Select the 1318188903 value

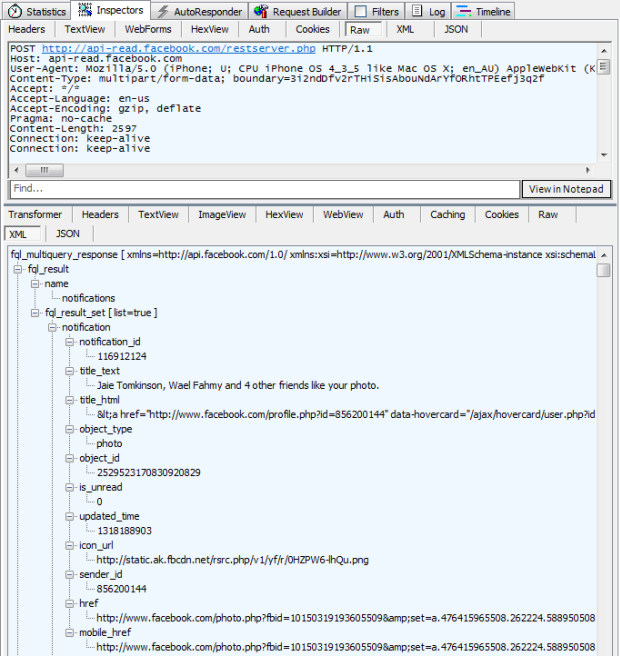pyautogui.click(x=124, y=531)
